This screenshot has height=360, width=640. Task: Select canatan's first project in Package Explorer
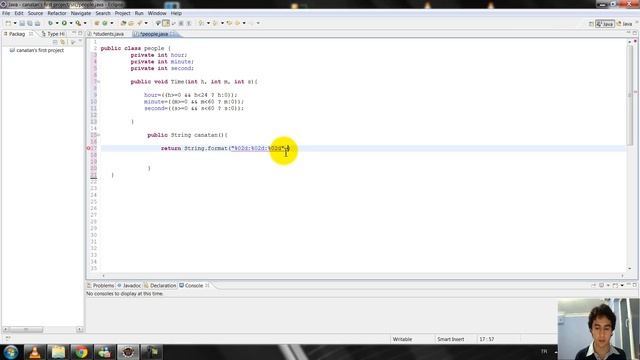[x=40, y=50]
